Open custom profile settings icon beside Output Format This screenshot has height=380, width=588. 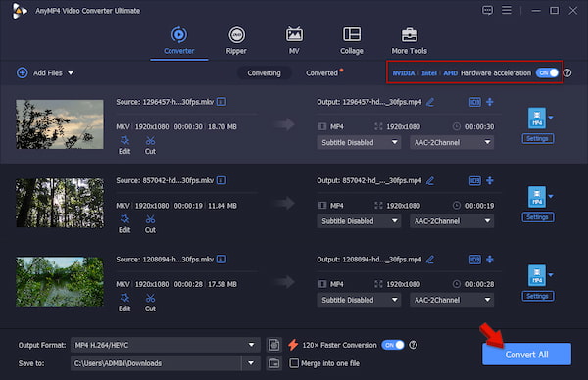[274, 345]
